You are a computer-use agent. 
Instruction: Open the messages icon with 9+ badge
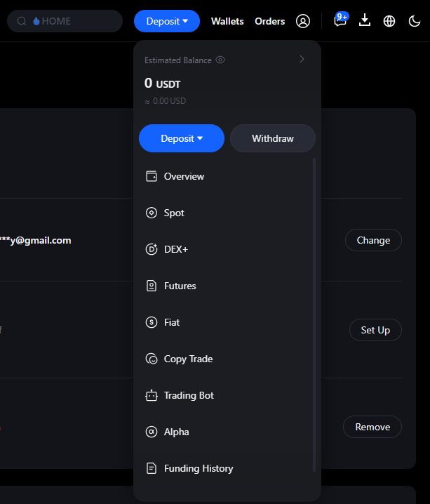tap(341, 20)
